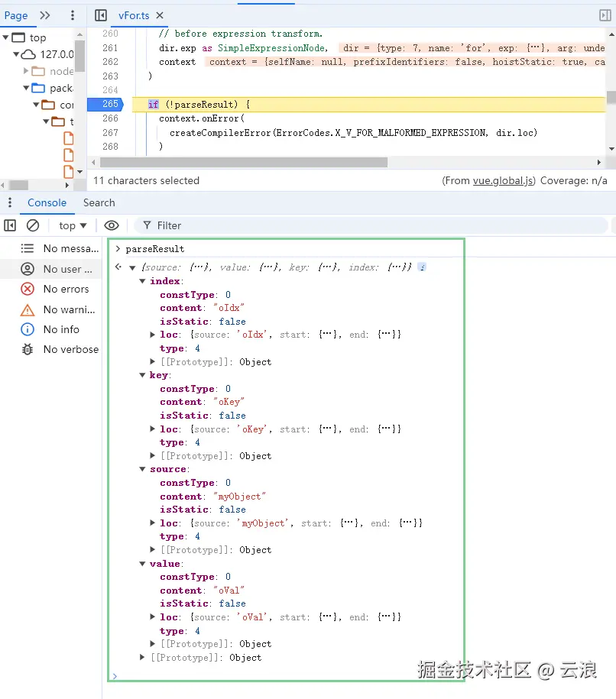Filter by No verbose entry
The image size is (616, 699).
pos(51,350)
